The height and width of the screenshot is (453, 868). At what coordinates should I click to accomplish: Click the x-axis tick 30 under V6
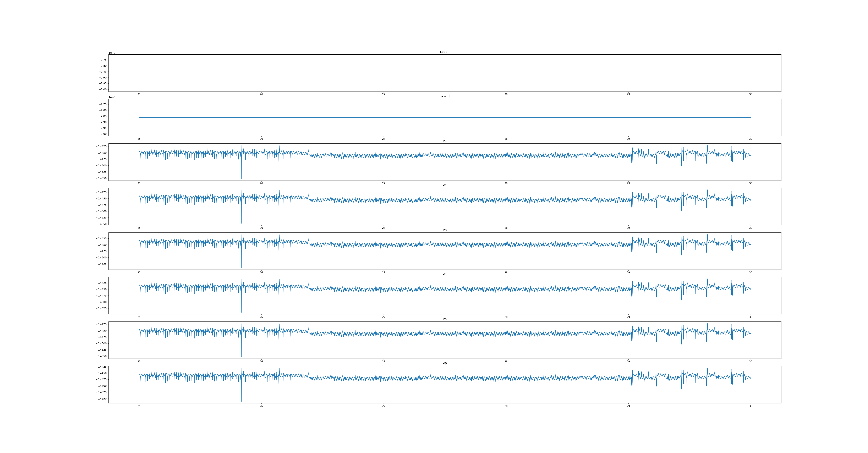click(750, 406)
